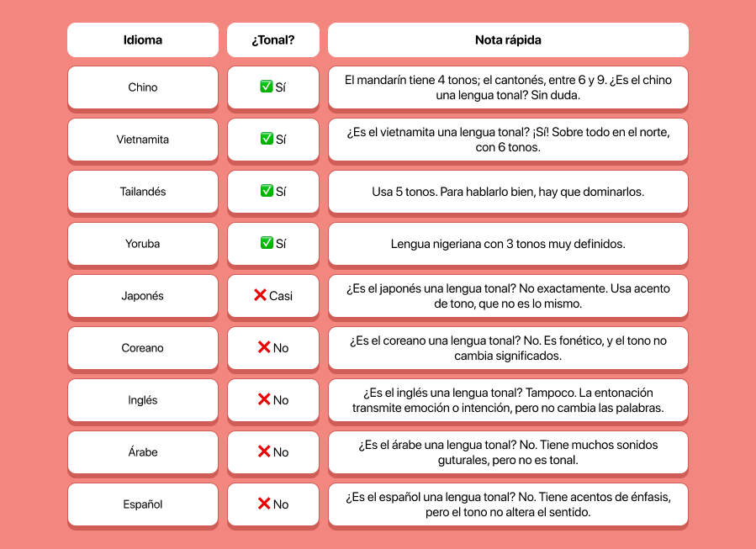Select the Japonés language cell
756x549 pixels.
pyautogui.click(x=143, y=296)
